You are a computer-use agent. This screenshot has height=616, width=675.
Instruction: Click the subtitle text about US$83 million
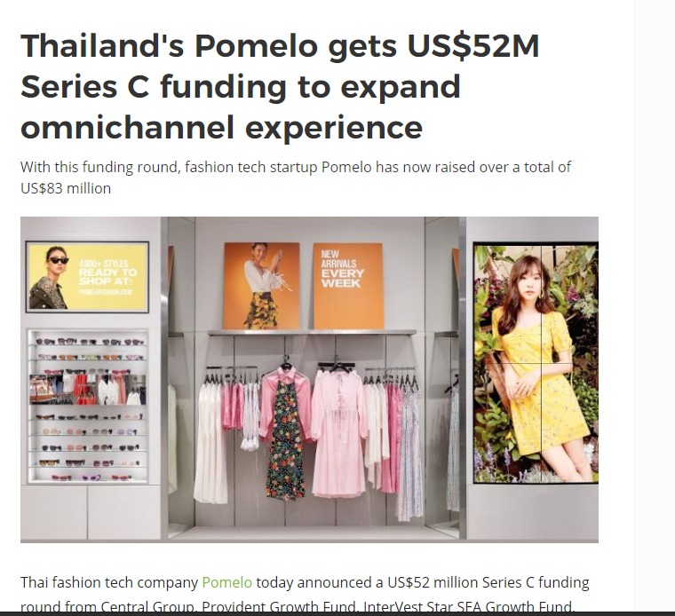295,178
